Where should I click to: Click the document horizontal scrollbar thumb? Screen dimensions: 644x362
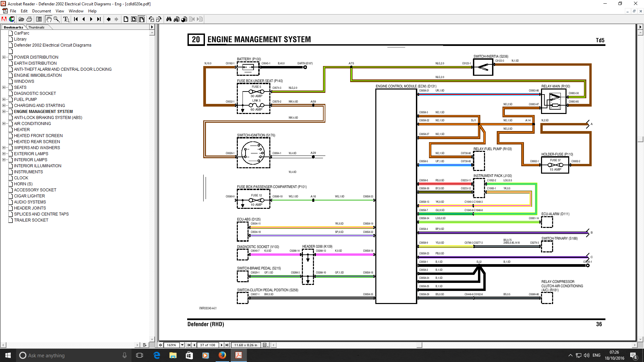pos(419,345)
